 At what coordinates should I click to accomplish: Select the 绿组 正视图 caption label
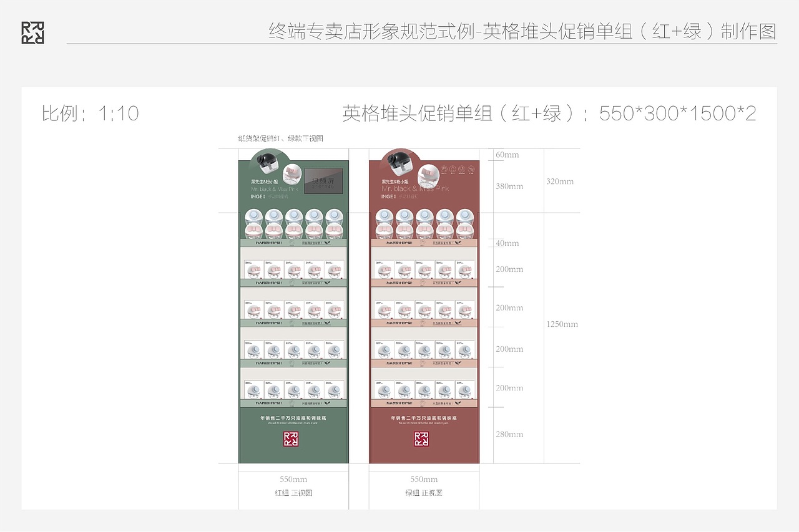coord(424,491)
